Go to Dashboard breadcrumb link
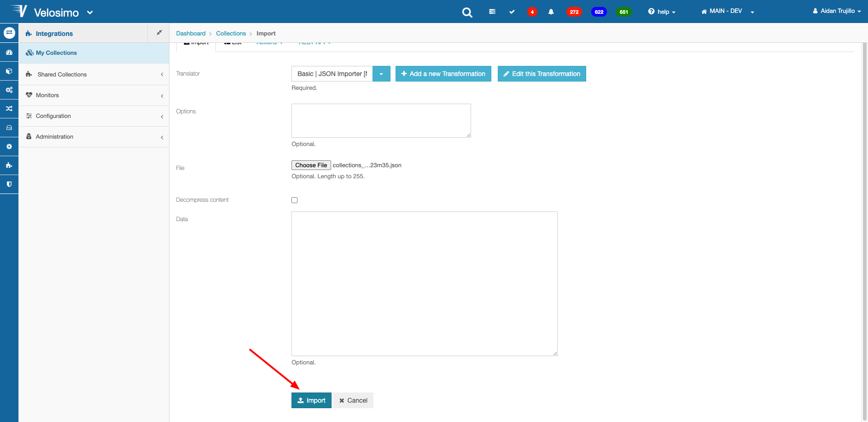Screen dimensions: 868x422 tap(191, 33)
